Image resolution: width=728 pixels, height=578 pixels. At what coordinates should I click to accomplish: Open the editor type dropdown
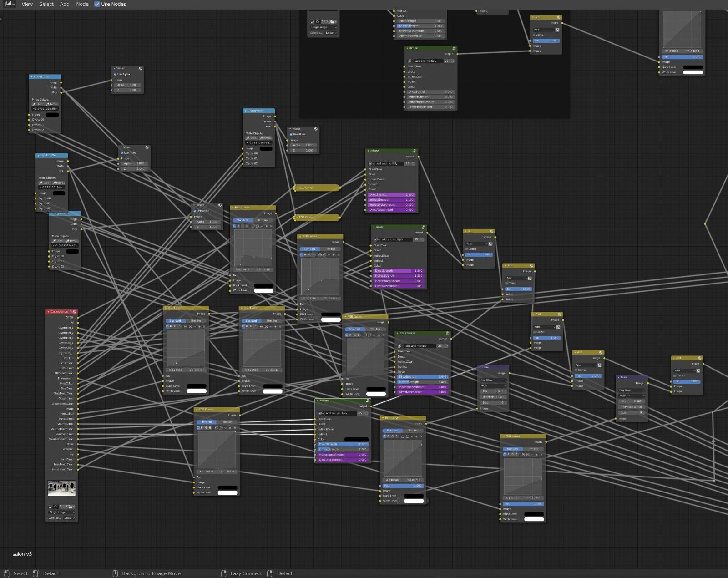coord(9,4)
